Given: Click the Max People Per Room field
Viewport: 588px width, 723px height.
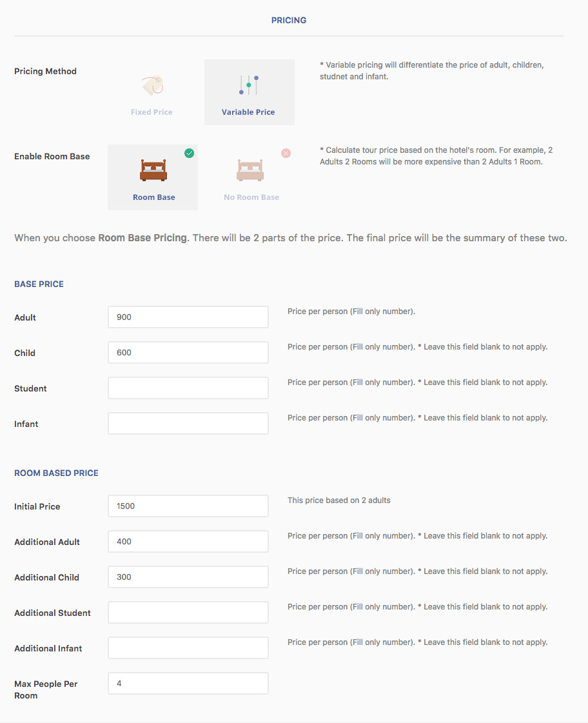Looking at the screenshot, I should click(188, 684).
